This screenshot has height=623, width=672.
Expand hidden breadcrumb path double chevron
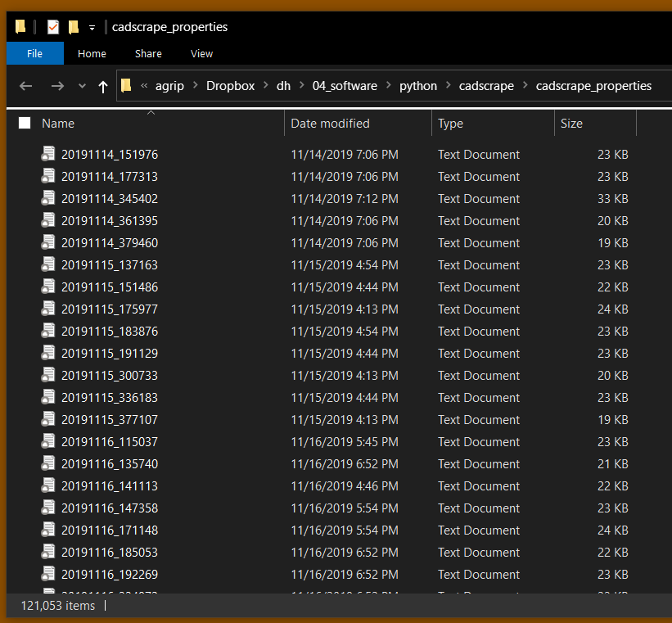tap(145, 86)
